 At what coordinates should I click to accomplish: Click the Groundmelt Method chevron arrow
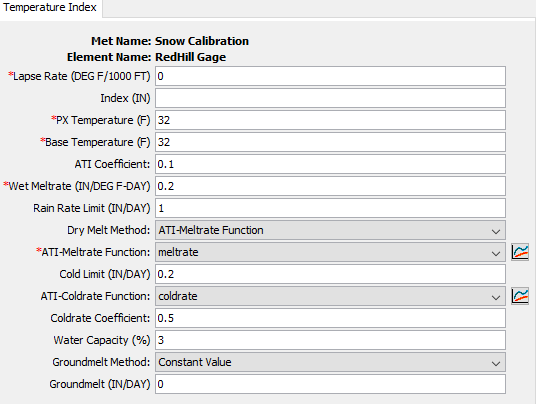click(496, 363)
